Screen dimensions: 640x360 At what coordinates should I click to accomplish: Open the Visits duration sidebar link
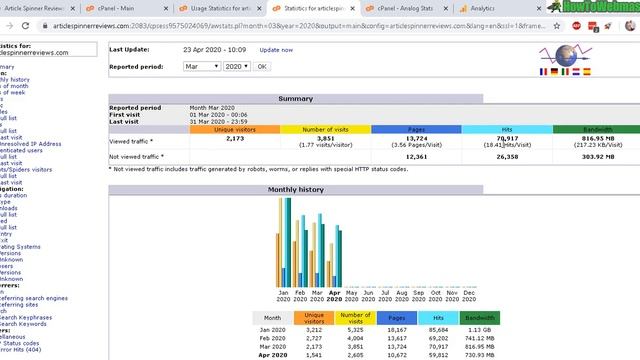13,196
